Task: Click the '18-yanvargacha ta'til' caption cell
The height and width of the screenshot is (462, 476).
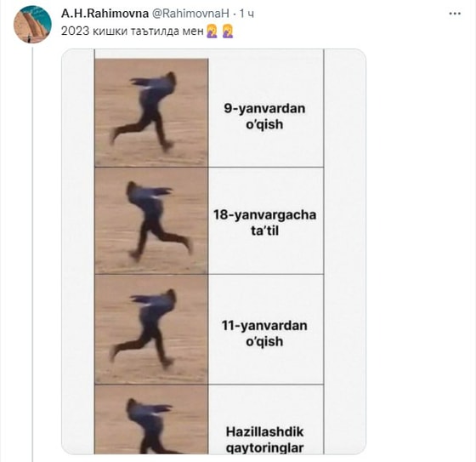Action: (265, 221)
